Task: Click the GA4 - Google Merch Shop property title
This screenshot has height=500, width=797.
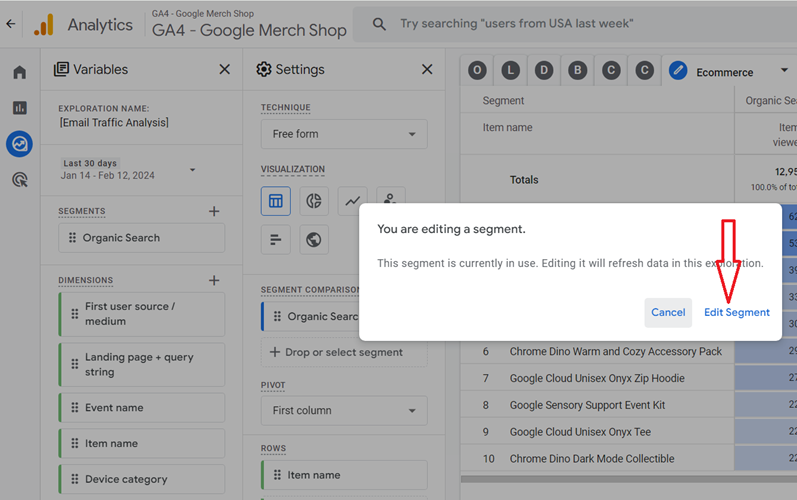Action: [249, 30]
